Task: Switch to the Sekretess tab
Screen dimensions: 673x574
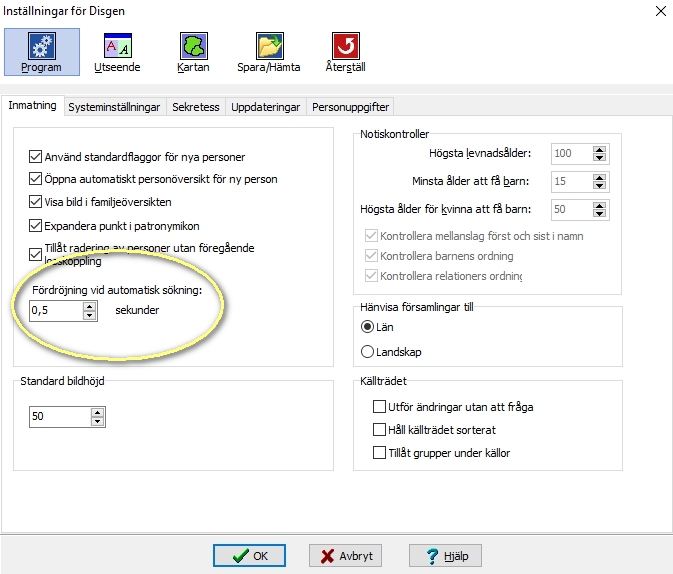Action: pos(196,107)
